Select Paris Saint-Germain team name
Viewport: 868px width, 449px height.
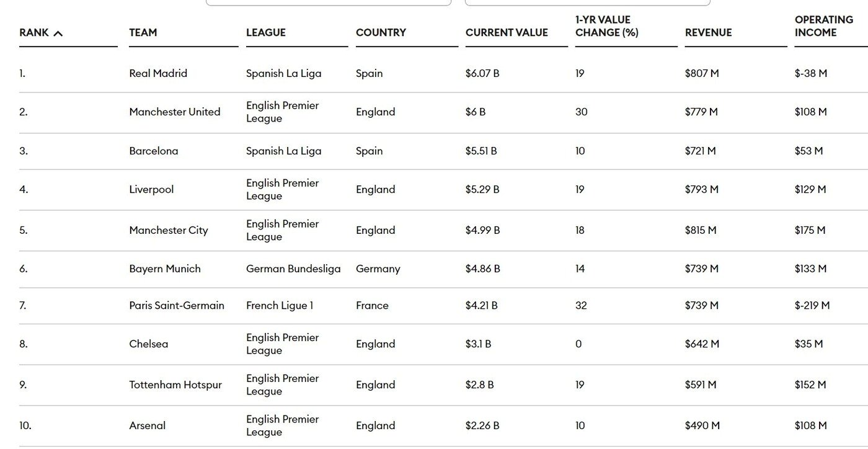click(177, 305)
